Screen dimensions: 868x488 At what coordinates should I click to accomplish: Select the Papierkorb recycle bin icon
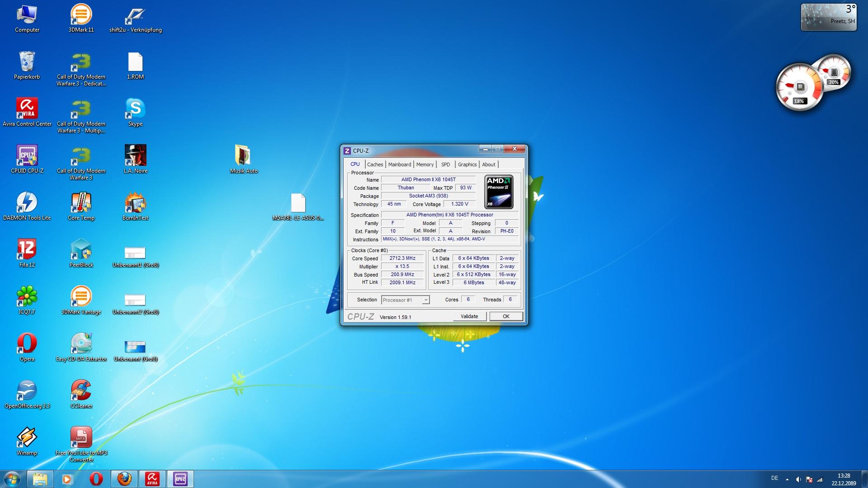pos(27,66)
